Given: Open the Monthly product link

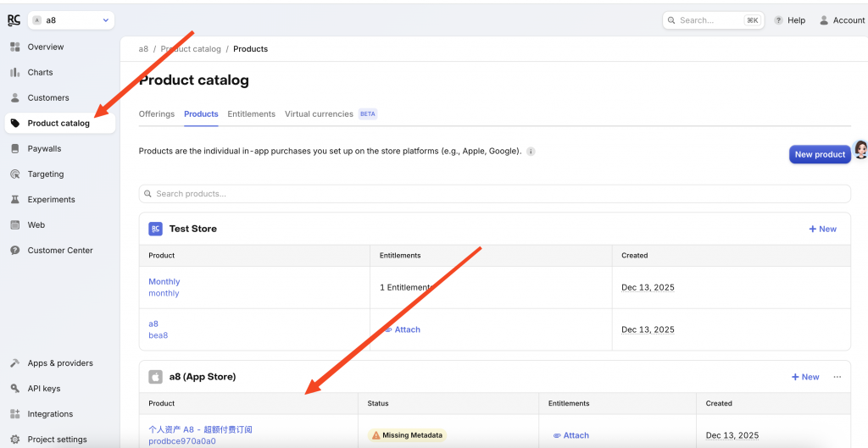Looking at the screenshot, I should [164, 281].
